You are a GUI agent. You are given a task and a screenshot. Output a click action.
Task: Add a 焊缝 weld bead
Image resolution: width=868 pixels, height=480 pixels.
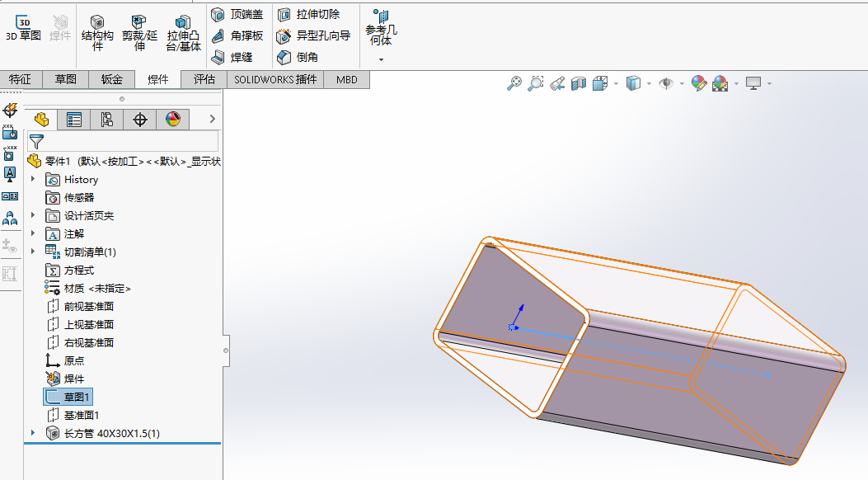click(x=232, y=57)
